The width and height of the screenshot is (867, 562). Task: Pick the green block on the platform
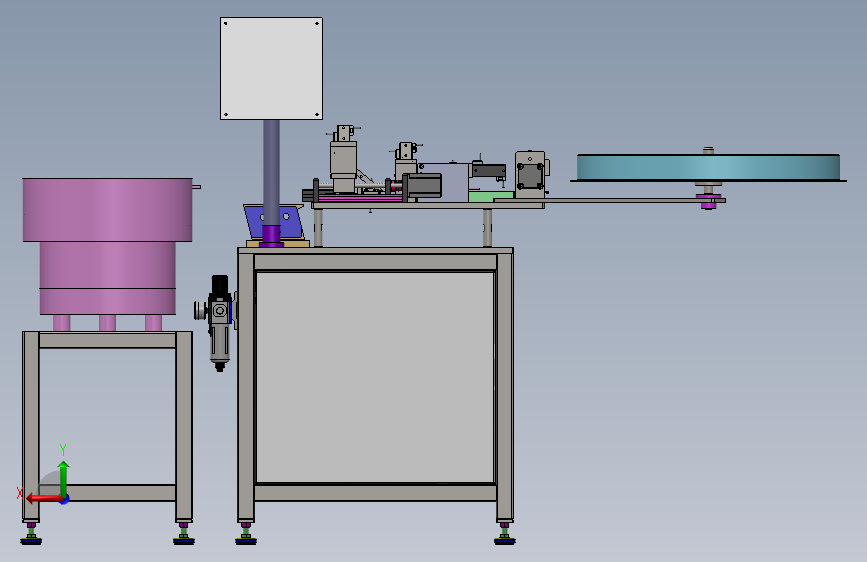[490, 196]
